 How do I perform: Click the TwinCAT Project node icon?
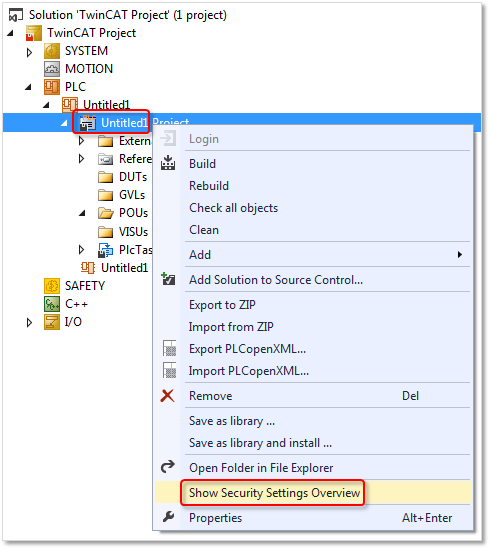(34, 33)
